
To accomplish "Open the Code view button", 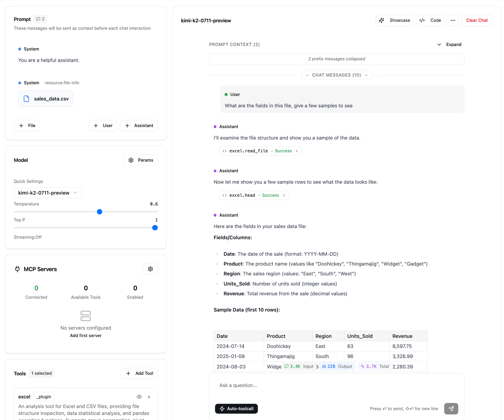I will [x=430, y=20].
